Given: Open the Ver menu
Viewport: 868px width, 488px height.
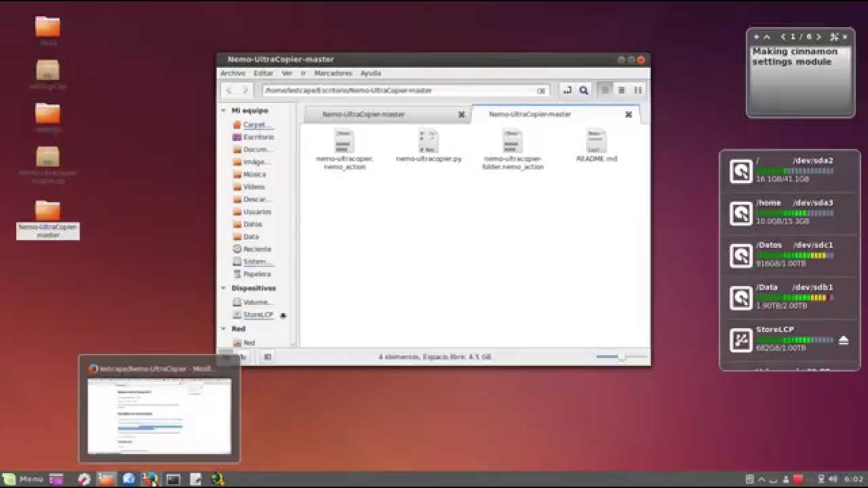Looking at the screenshot, I should (x=287, y=73).
